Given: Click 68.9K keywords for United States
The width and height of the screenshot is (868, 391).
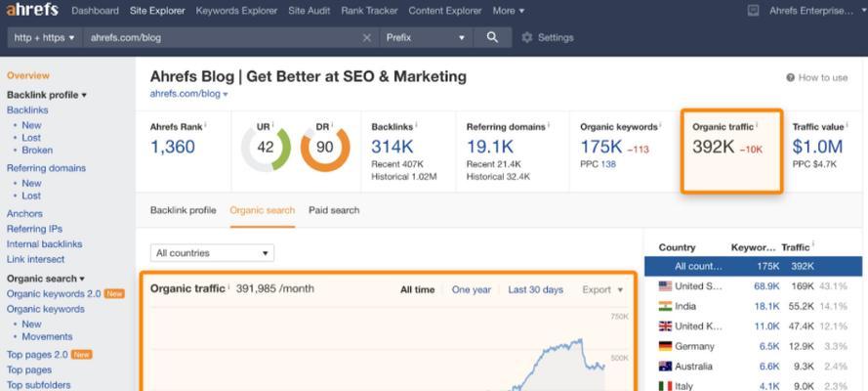Looking at the screenshot, I should pos(766,286).
